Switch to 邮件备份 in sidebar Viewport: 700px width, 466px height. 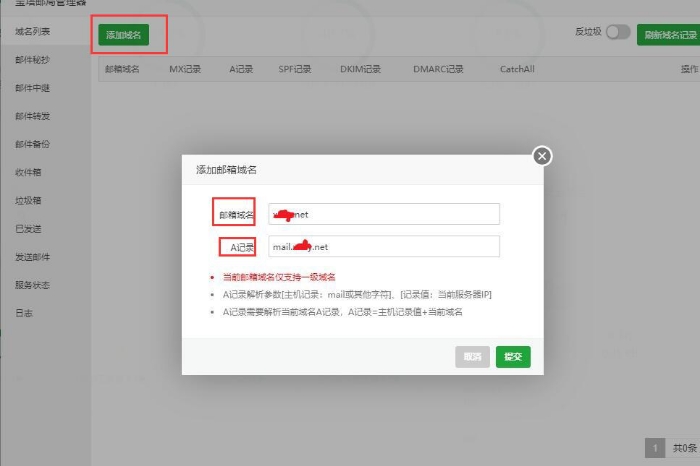point(33,144)
